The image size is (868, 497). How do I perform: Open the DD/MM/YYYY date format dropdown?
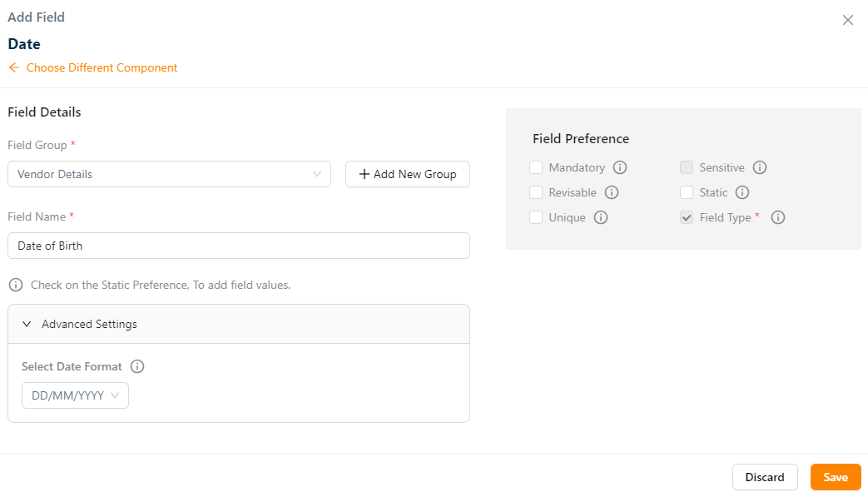click(75, 395)
